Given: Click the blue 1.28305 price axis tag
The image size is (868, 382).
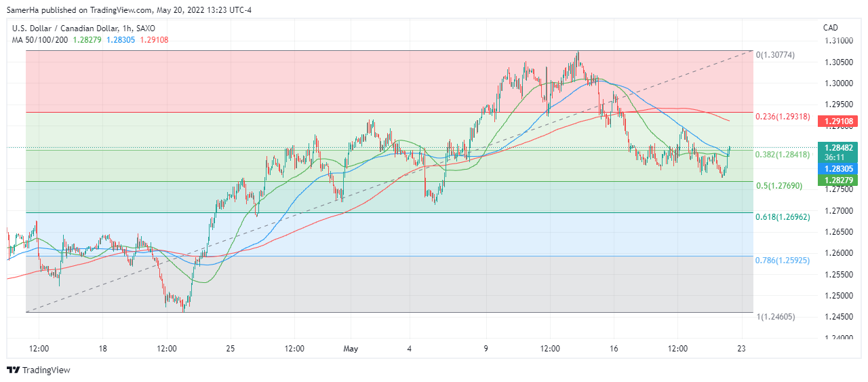Looking at the screenshot, I should 839,168.
